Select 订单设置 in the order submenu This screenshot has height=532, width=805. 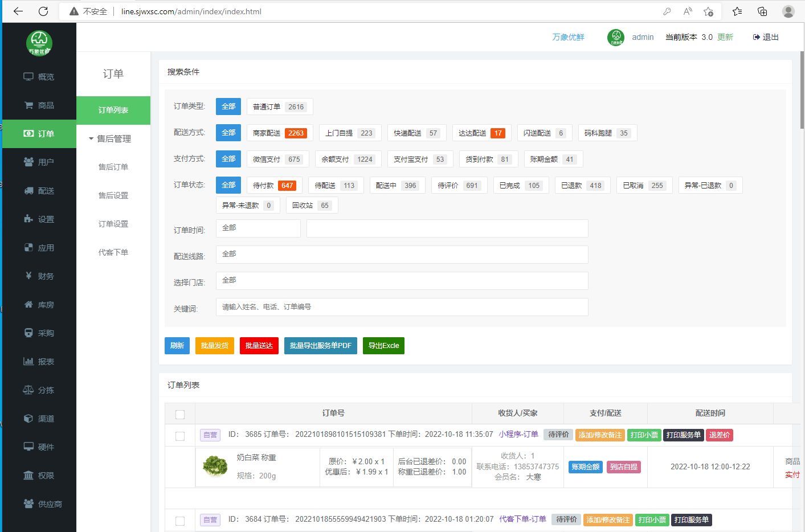(x=113, y=224)
